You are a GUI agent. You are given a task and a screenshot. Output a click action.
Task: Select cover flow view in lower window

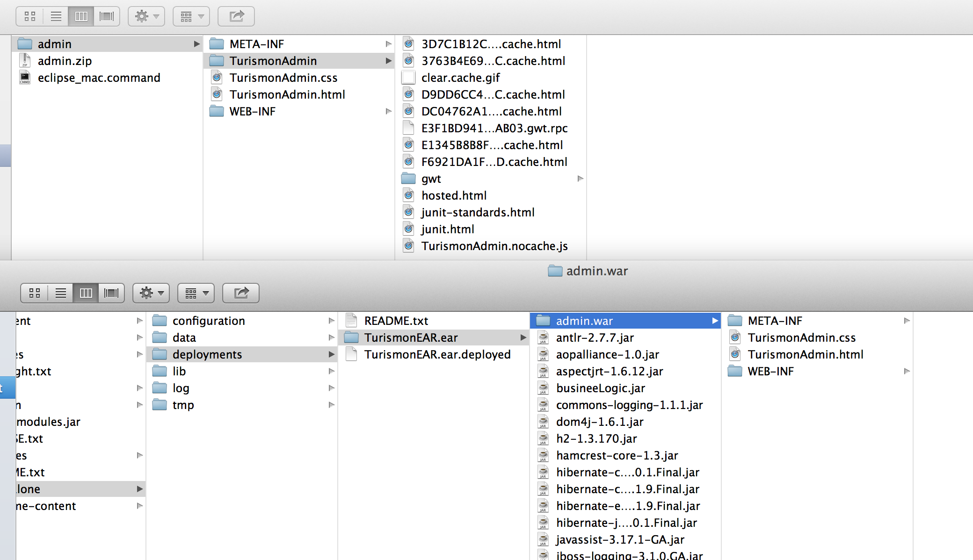[x=111, y=293]
